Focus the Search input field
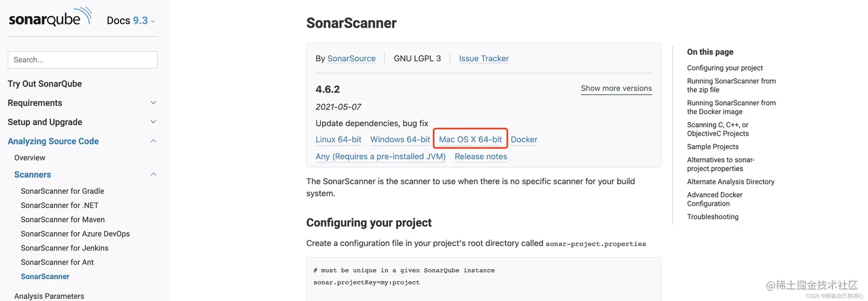 point(83,60)
